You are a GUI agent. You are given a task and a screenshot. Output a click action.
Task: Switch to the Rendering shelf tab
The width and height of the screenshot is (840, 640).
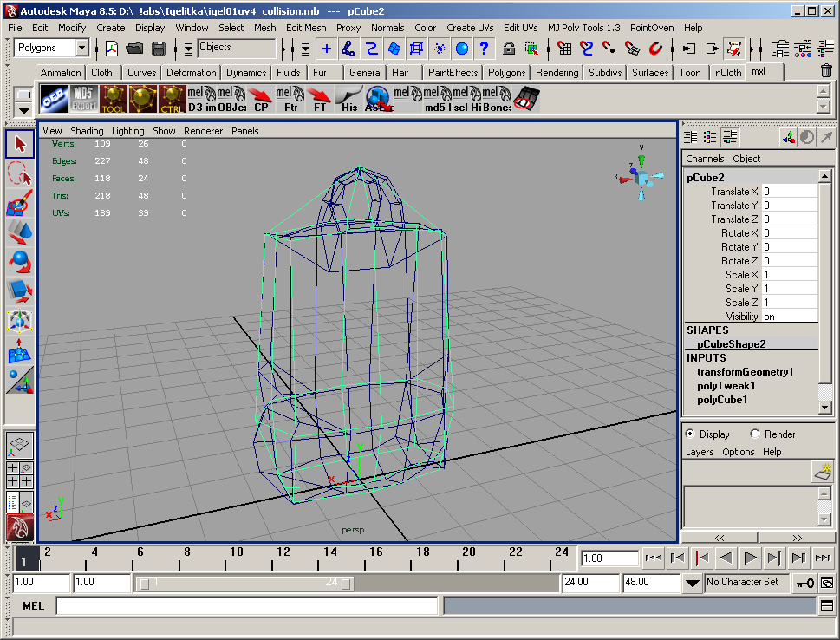coord(557,73)
